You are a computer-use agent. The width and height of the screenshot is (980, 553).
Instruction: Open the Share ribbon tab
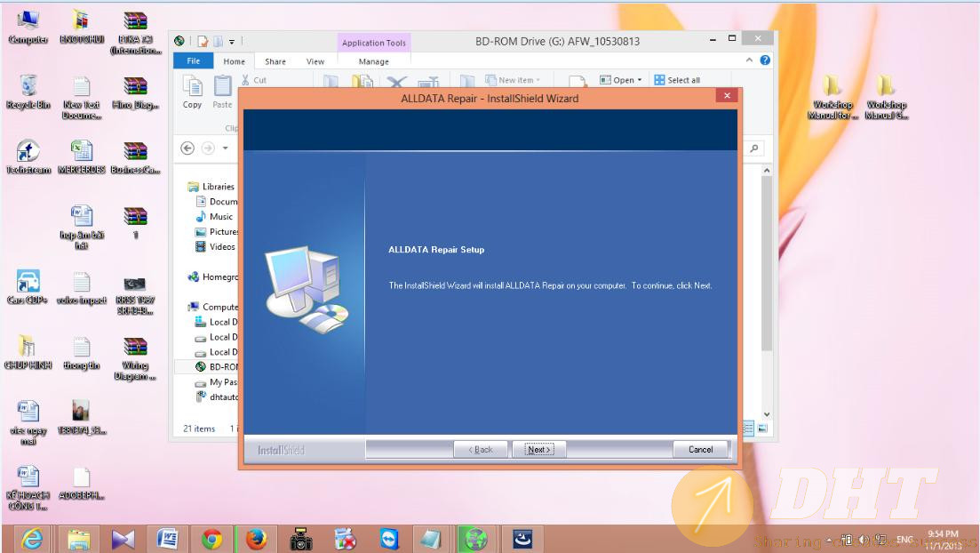tap(275, 61)
